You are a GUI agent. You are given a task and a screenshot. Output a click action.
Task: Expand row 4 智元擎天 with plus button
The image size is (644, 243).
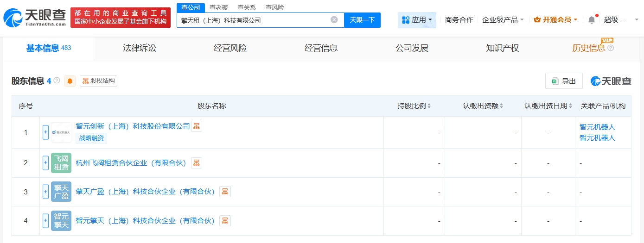[x=45, y=221]
